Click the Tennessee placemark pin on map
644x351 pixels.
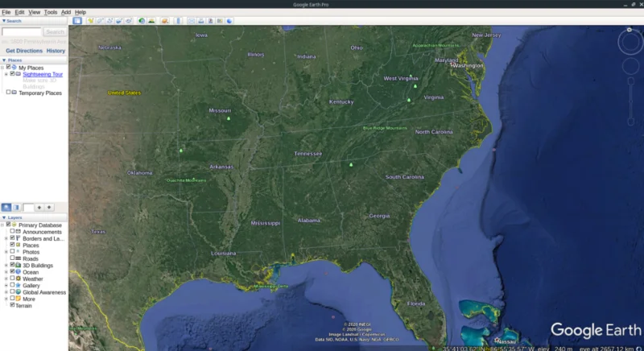click(x=351, y=164)
